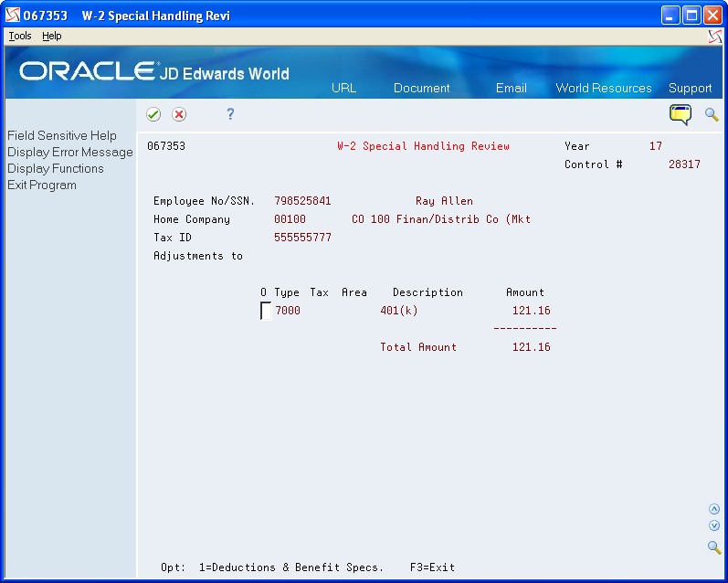This screenshot has height=583, width=728.
Task: Click the scroll down arrow icon
Action: (x=714, y=525)
